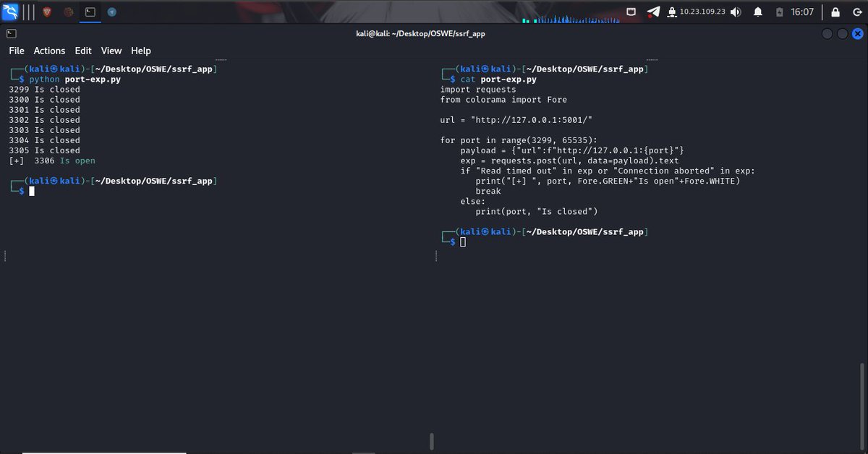Click the requests.post line
This screenshot has width=868, height=454.
pyautogui.click(x=569, y=160)
